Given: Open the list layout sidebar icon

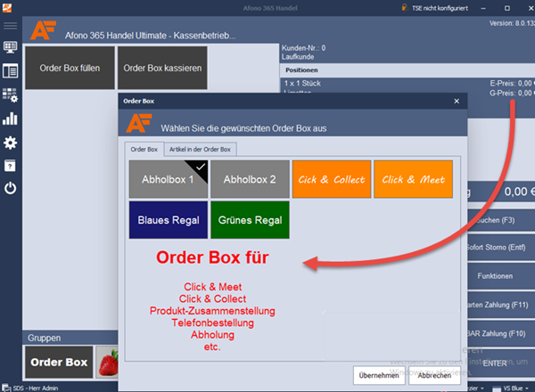Looking at the screenshot, I should pyautogui.click(x=10, y=71).
